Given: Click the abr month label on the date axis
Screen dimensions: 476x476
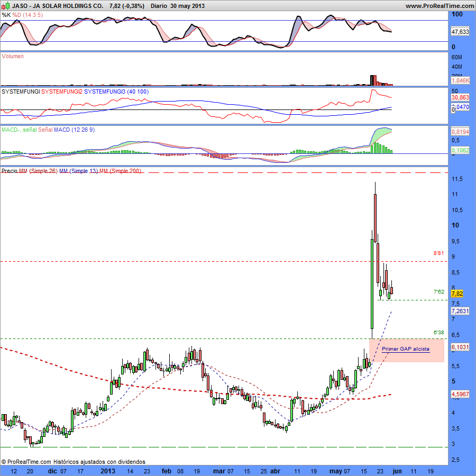Looking at the screenshot, I should tap(276, 471).
